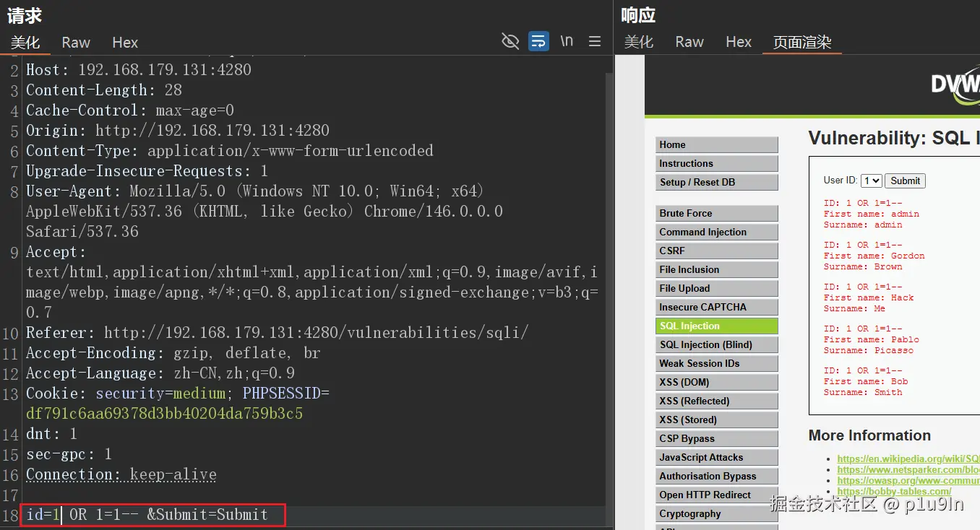Click the Surname: Me result
980x530 pixels.
(x=854, y=308)
